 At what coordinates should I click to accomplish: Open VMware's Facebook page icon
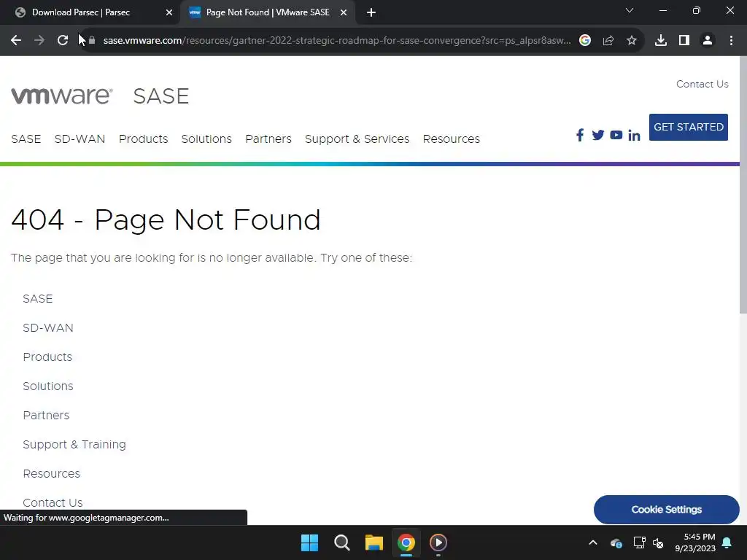click(580, 135)
